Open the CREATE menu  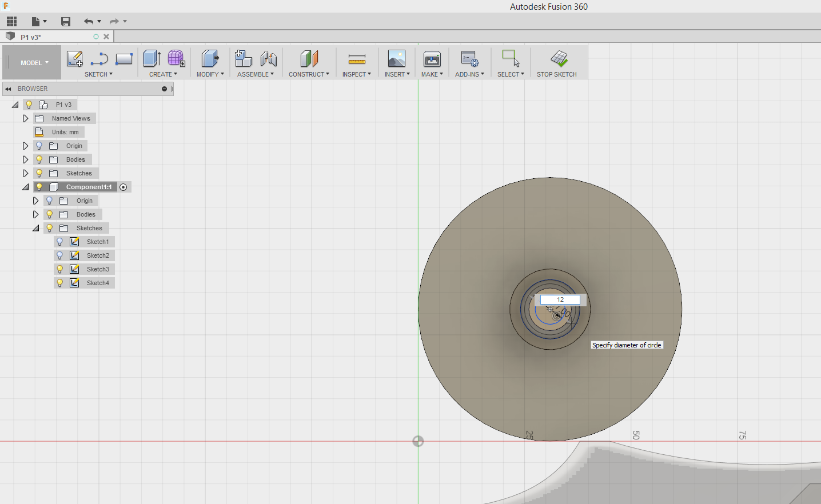point(163,74)
